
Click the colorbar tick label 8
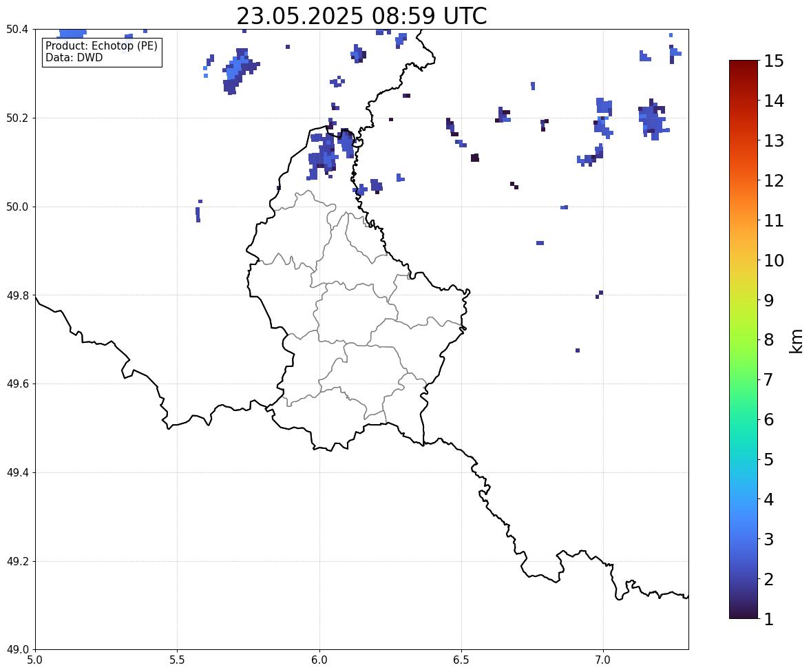click(769, 340)
